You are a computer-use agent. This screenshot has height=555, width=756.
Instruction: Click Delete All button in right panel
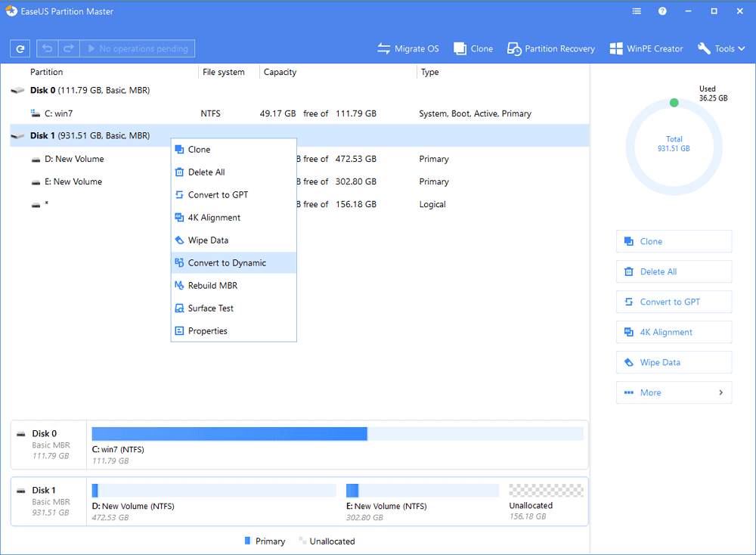tap(674, 272)
